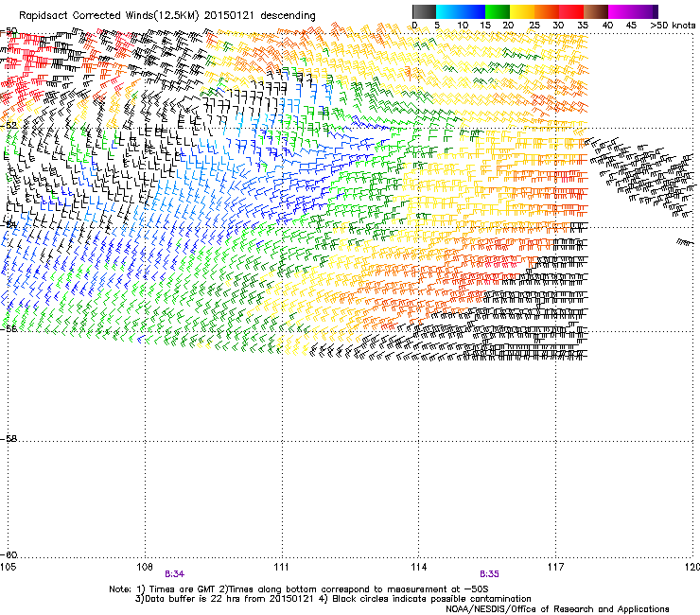Screen dimensions: 700x615
Task: Click the legend tick label '25'
Action: click(x=534, y=26)
